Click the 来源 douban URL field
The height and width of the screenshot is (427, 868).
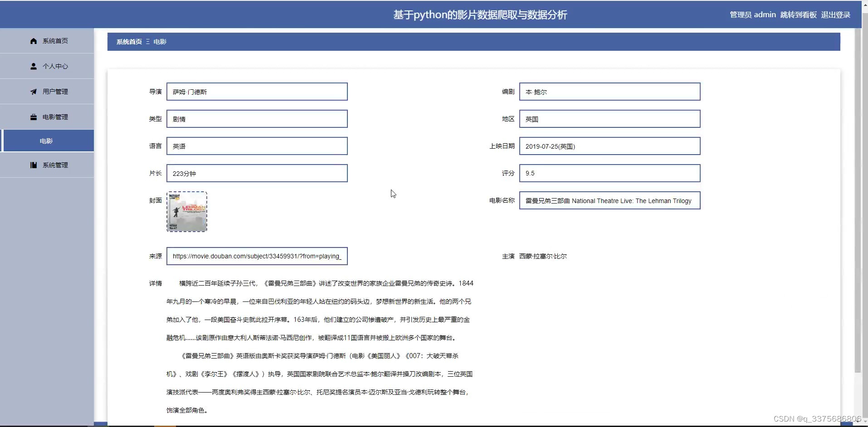pos(257,256)
